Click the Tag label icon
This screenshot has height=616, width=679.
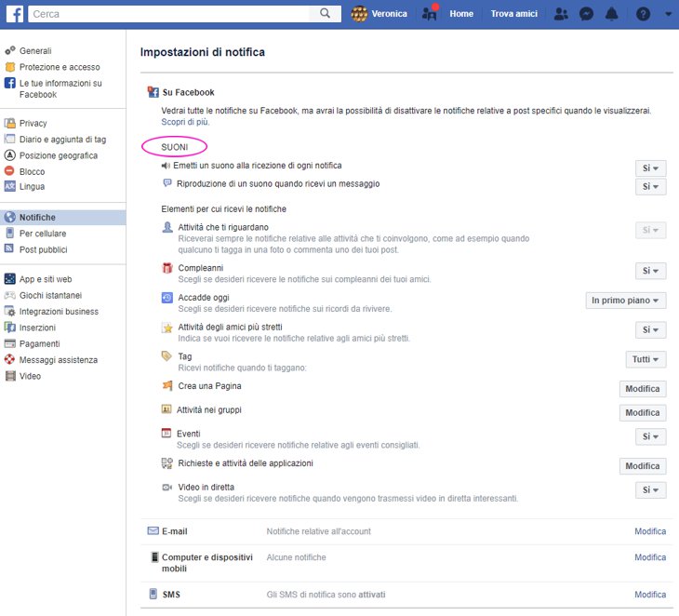(x=166, y=356)
